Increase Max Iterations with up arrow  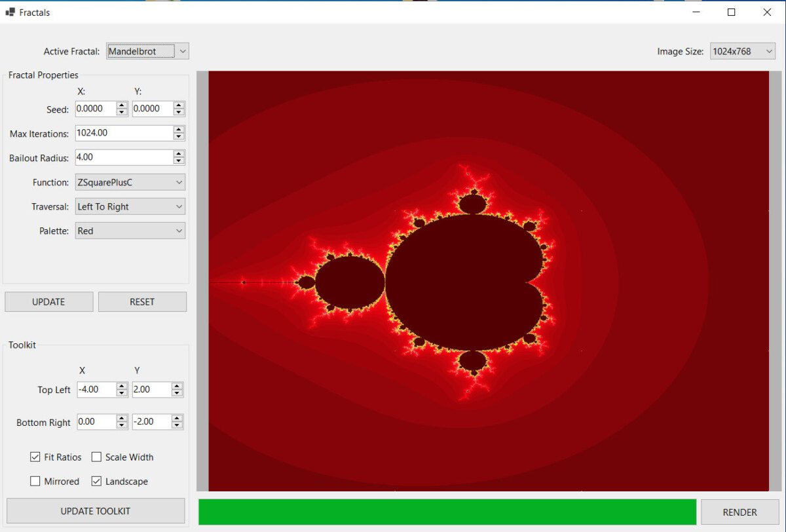[x=179, y=130]
